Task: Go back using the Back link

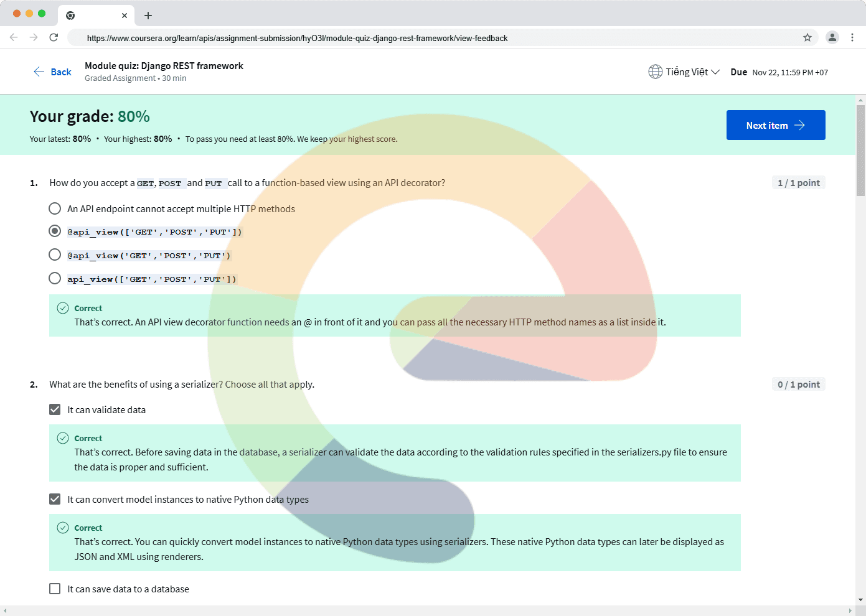Action: [53, 72]
